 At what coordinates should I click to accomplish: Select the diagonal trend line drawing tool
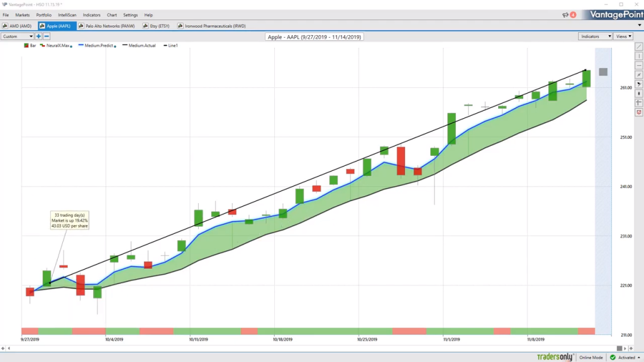639,47
